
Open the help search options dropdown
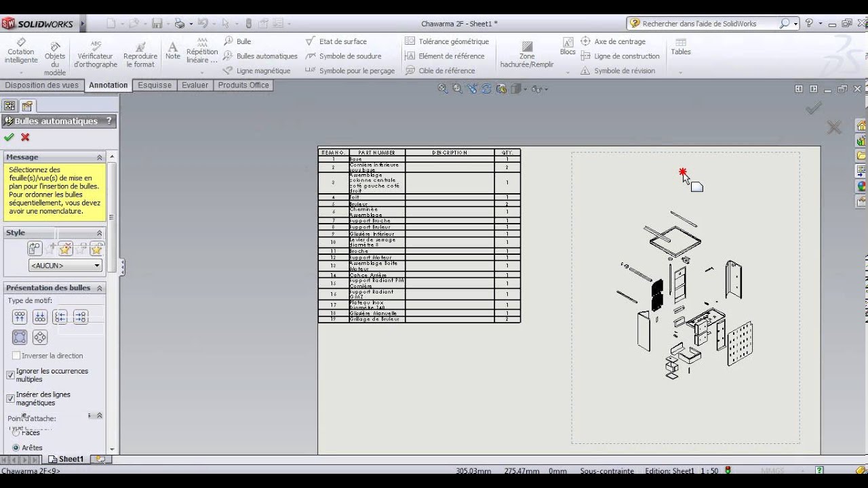[x=795, y=24]
